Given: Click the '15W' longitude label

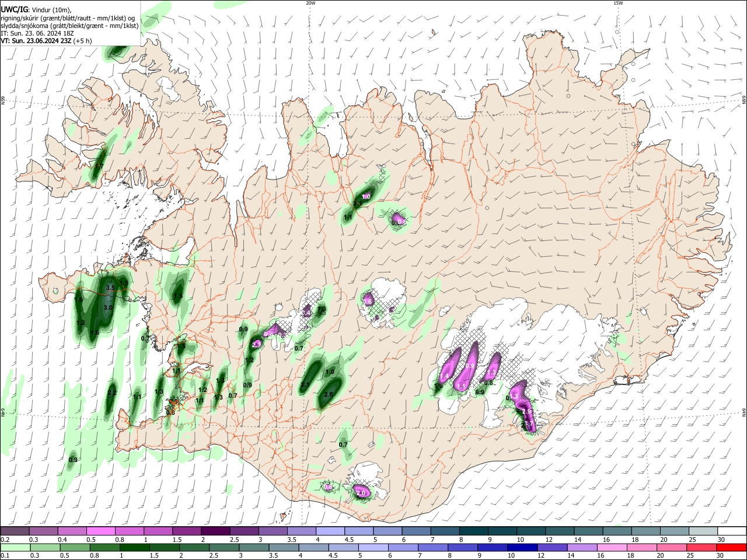Looking at the screenshot, I should click(x=618, y=3).
